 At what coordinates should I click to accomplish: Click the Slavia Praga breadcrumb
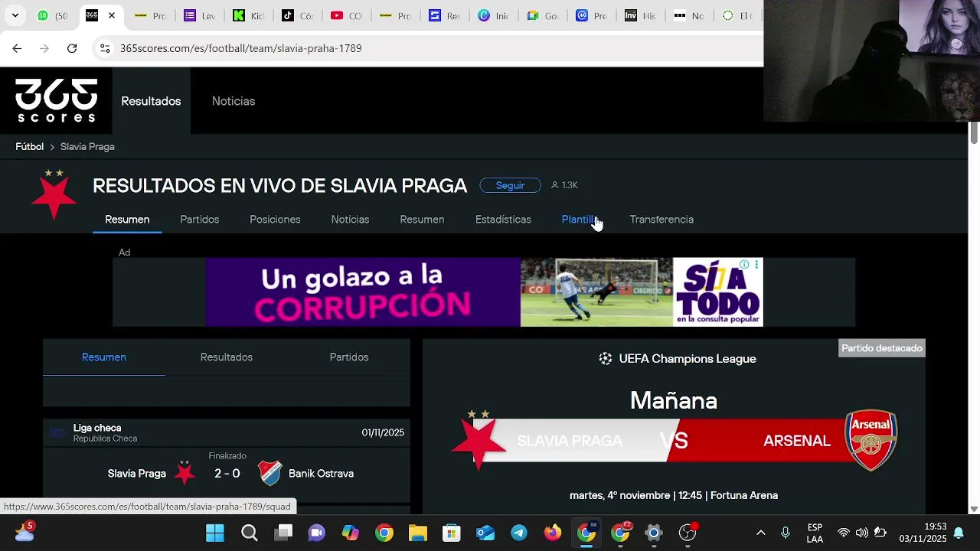click(87, 146)
